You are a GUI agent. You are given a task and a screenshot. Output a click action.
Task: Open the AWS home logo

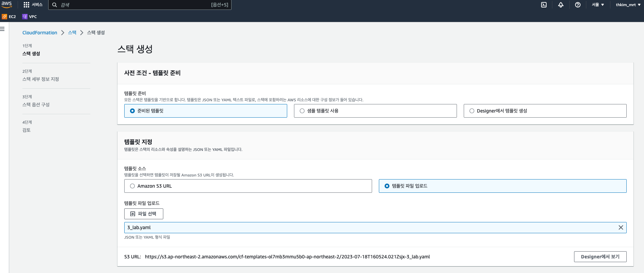tap(7, 4)
